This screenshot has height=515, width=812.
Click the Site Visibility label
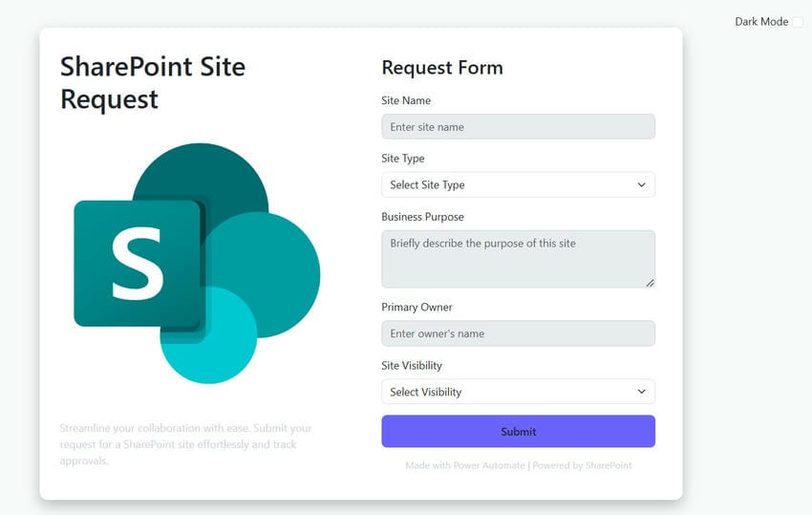coord(412,366)
